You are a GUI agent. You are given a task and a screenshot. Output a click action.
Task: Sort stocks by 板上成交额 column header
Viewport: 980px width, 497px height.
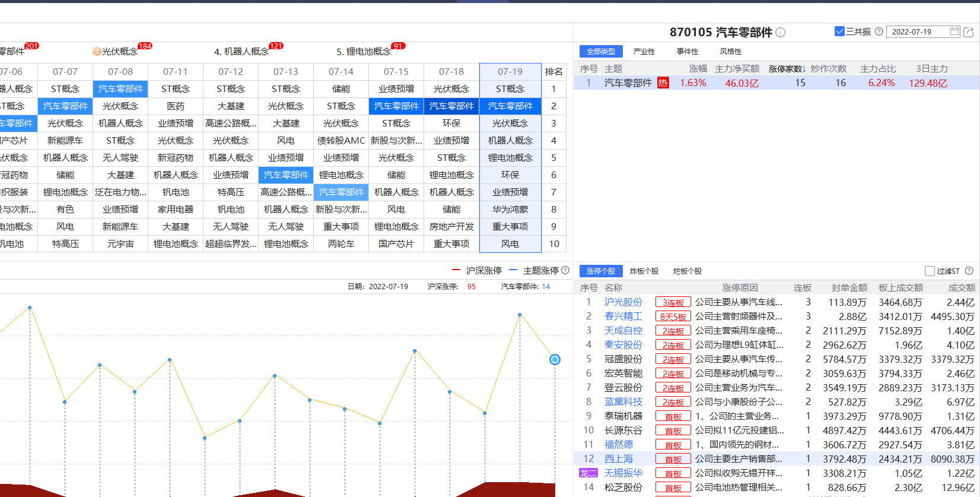[901, 288]
